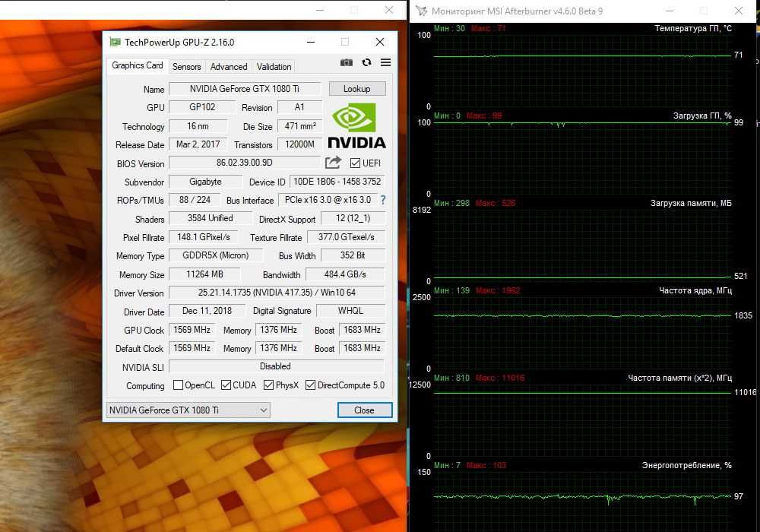760x532 pixels.
Task: Click the Bus Width field 352 Bit
Action: 353,255
